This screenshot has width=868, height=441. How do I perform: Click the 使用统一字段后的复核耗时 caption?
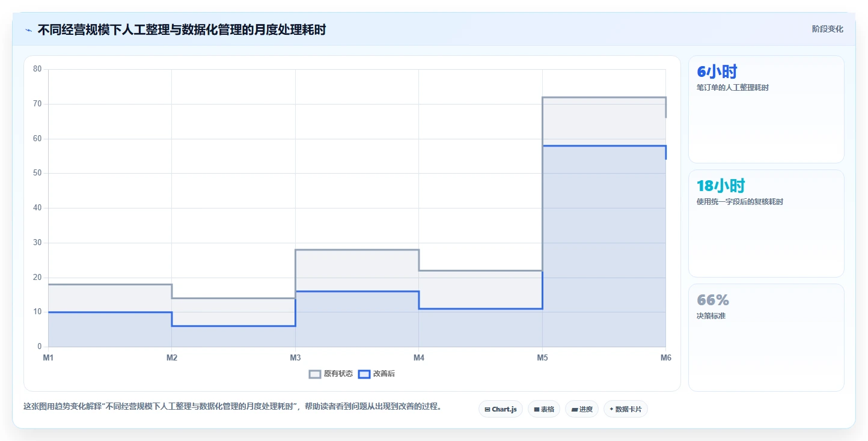click(740, 202)
